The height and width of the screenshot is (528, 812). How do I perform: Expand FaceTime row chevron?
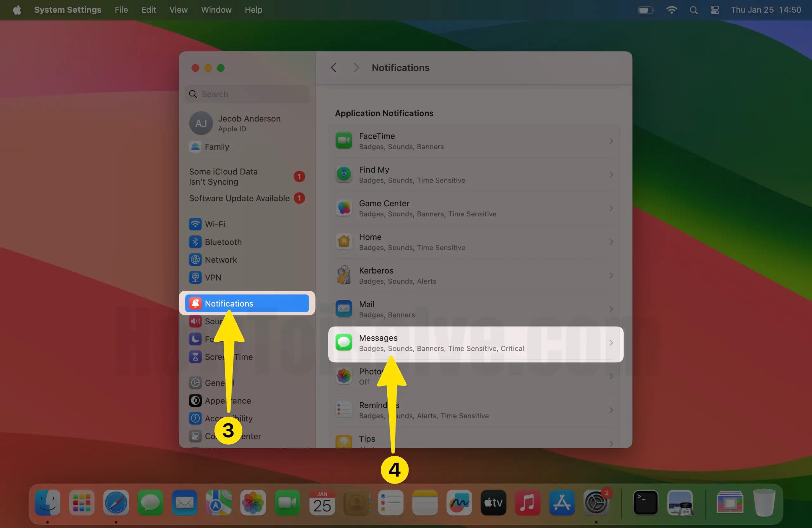[611, 141]
